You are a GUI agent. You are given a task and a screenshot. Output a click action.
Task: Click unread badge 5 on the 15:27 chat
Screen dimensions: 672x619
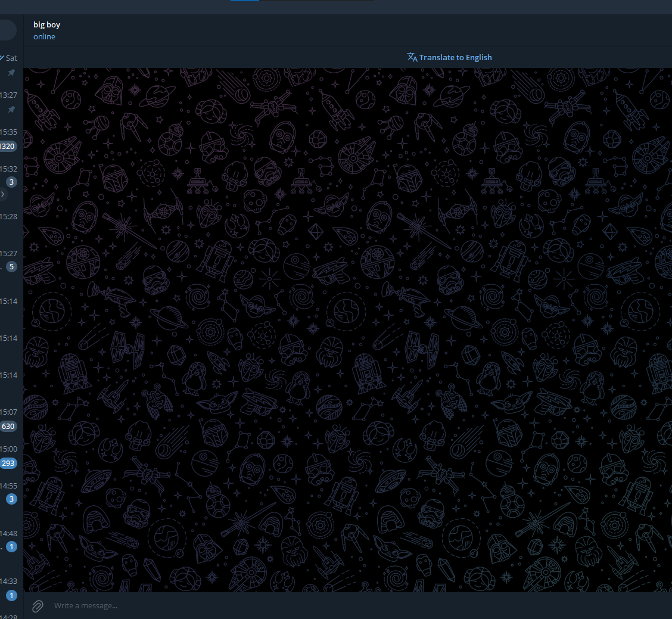11,267
